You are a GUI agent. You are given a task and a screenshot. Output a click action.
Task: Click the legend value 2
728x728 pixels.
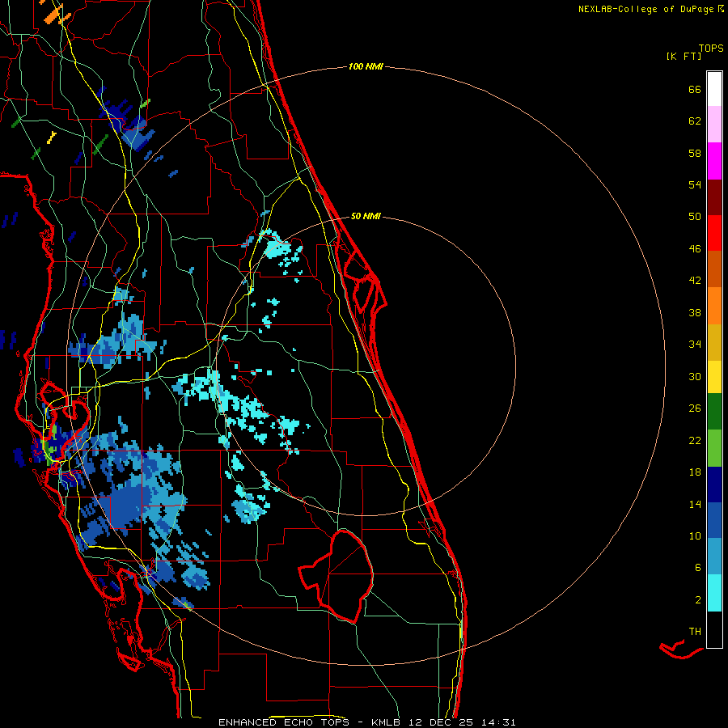click(x=698, y=599)
